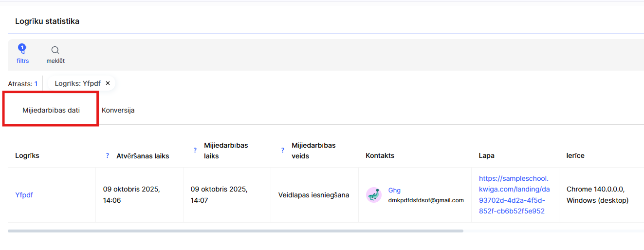The width and height of the screenshot is (644, 250).
Task: Open the Ghg contact name link
Action: coord(394,190)
